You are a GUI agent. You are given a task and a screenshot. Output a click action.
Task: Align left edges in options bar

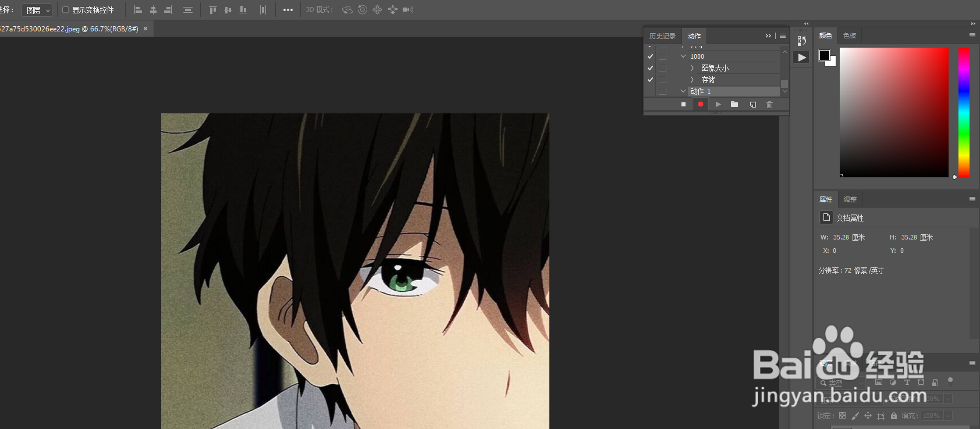click(x=138, y=10)
